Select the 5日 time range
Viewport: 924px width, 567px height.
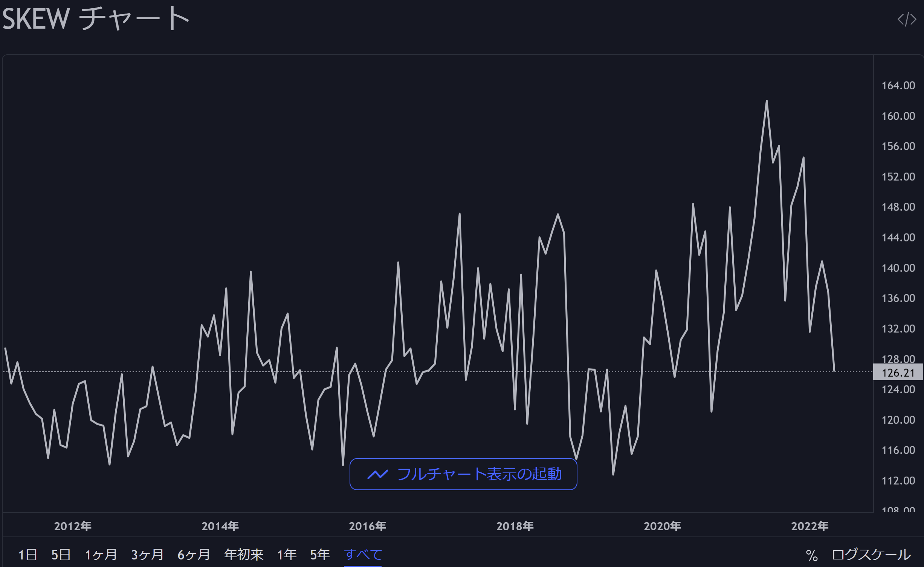[x=61, y=555]
